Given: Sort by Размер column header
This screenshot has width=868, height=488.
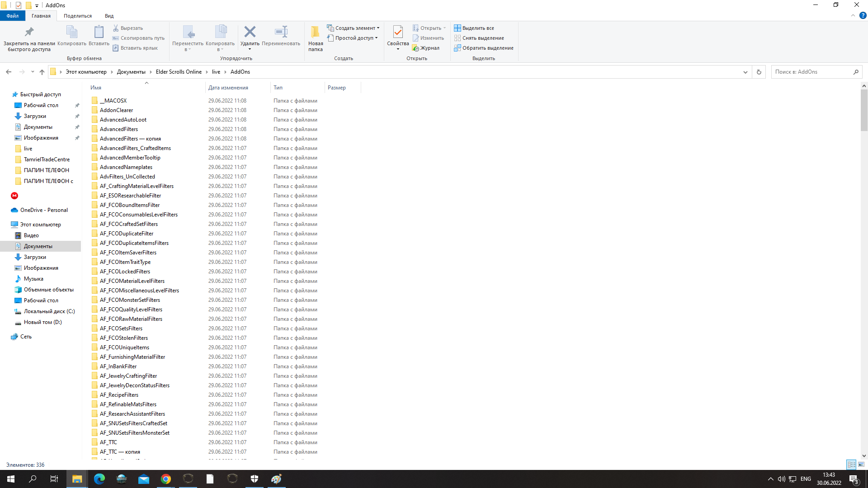Looking at the screenshot, I should tap(343, 88).
